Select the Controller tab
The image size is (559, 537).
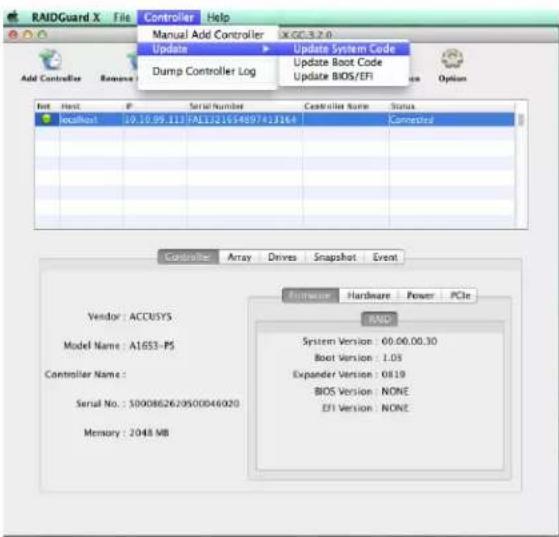click(188, 257)
